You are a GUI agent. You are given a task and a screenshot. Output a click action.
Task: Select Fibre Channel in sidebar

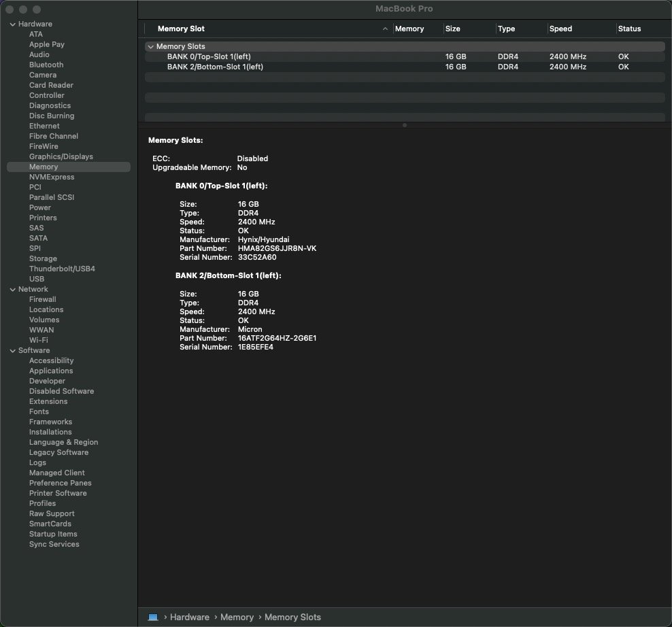tap(54, 136)
